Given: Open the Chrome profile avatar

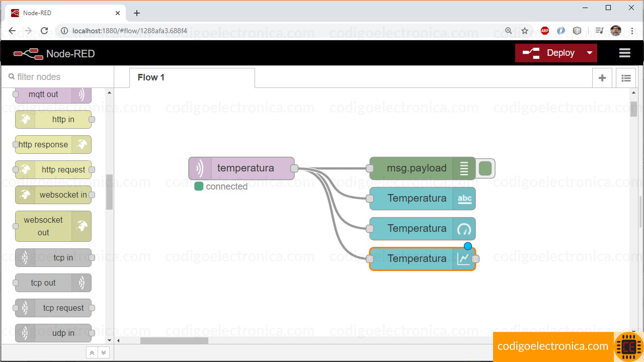Looking at the screenshot, I should [616, 31].
